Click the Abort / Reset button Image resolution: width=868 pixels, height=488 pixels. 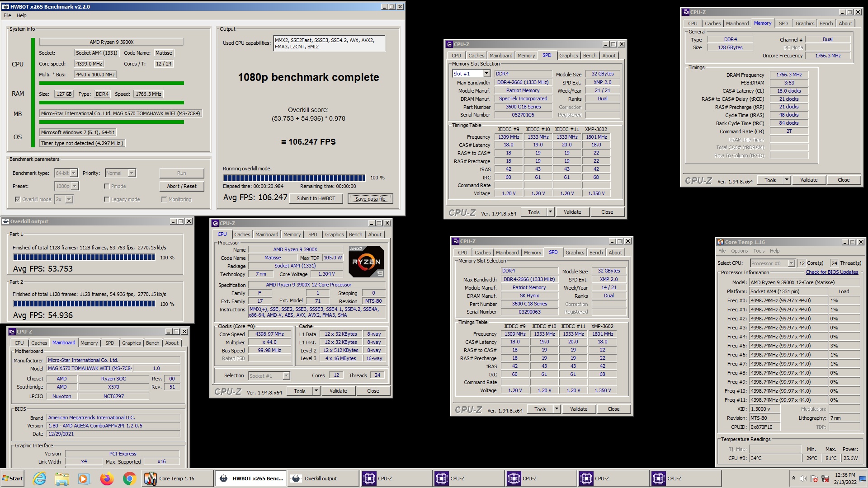(182, 186)
